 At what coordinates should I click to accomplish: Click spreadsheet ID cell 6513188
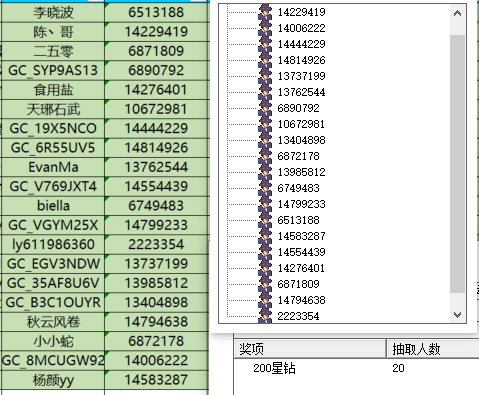(x=156, y=13)
